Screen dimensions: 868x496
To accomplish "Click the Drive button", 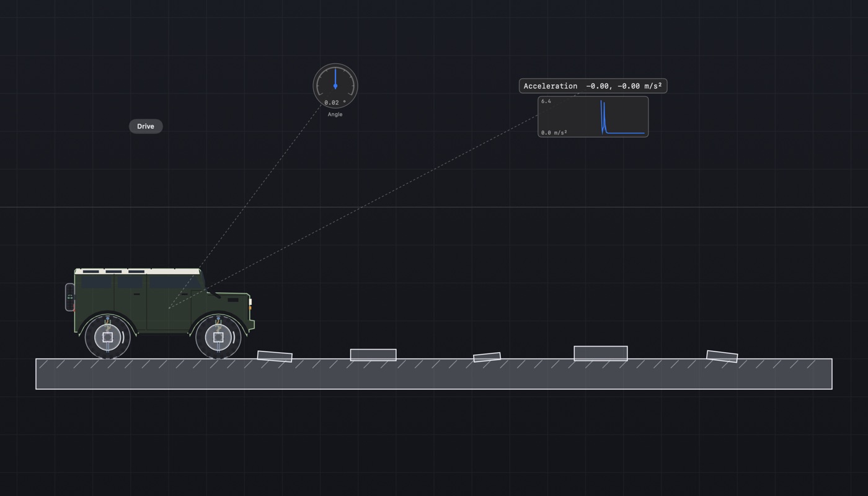I will point(146,126).
